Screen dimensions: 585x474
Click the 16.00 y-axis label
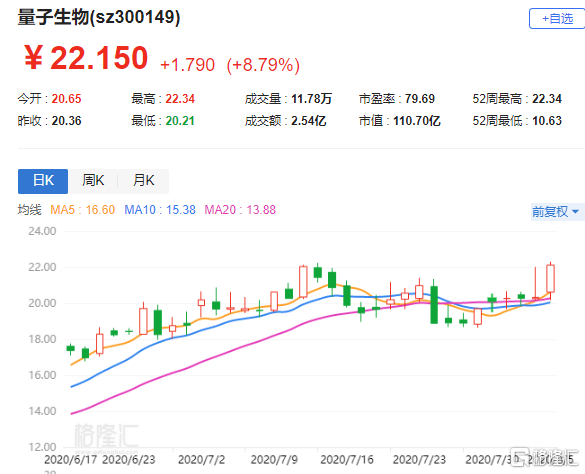[42, 375]
